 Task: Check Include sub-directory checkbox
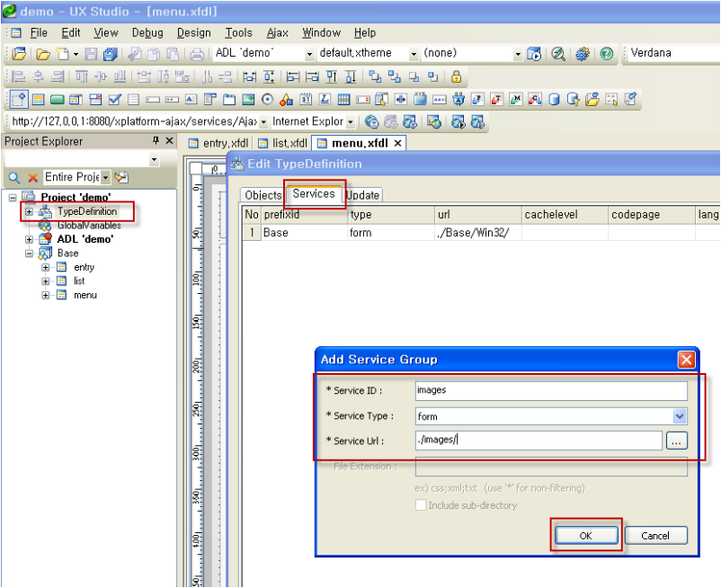[420, 504]
